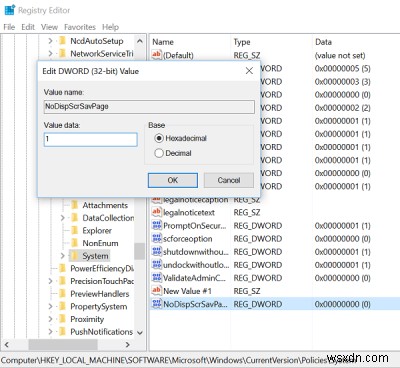
Task: Open the File menu
Action: [x=9, y=27]
